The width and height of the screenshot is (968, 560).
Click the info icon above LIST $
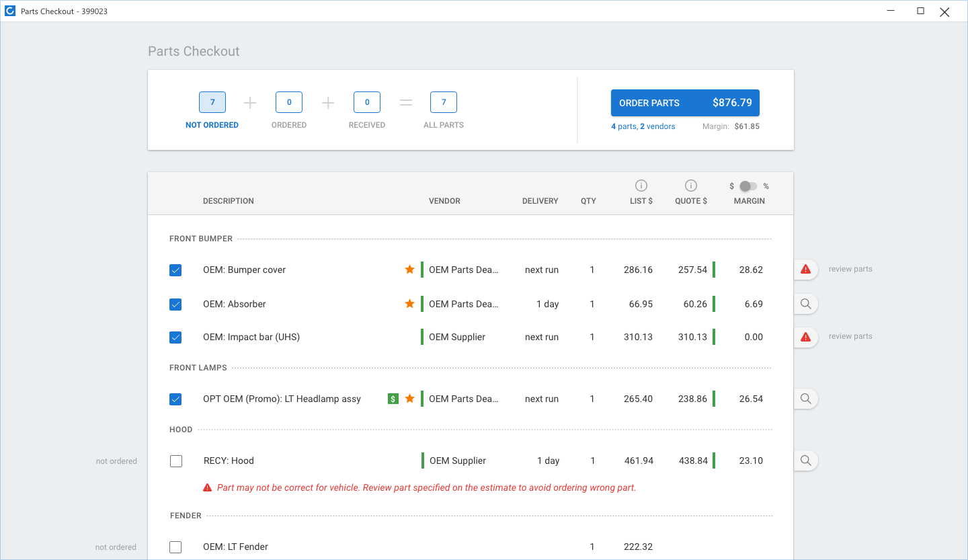coord(641,186)
